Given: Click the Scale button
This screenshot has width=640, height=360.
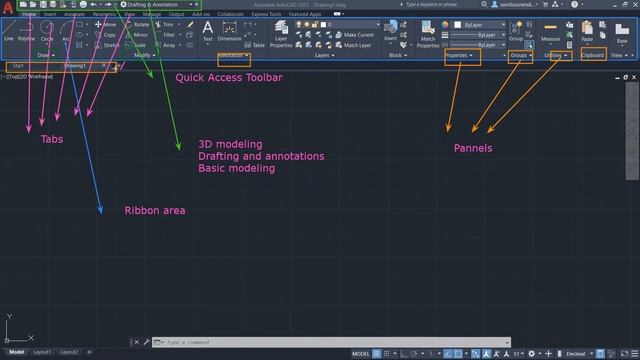Looking at the screenshot, I should coord(136,45).
